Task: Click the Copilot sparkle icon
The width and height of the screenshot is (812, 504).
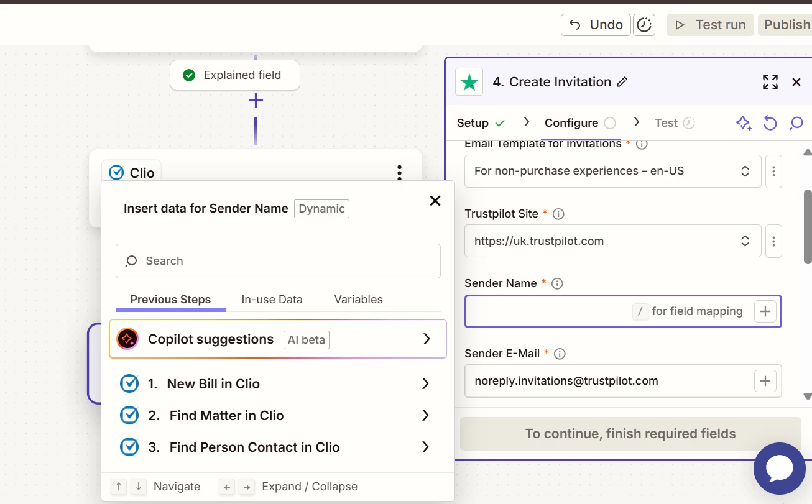Action: pyautogui.click(x=127, y=339)
